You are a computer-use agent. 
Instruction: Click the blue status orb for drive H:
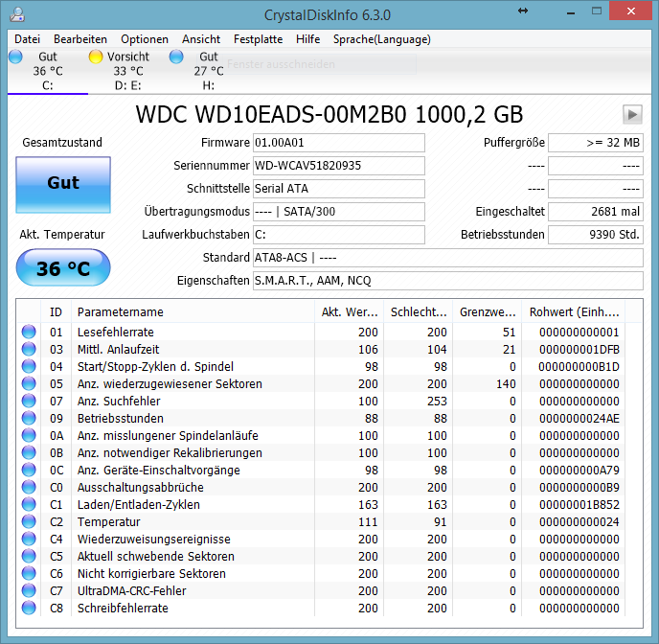coord(176,57)
